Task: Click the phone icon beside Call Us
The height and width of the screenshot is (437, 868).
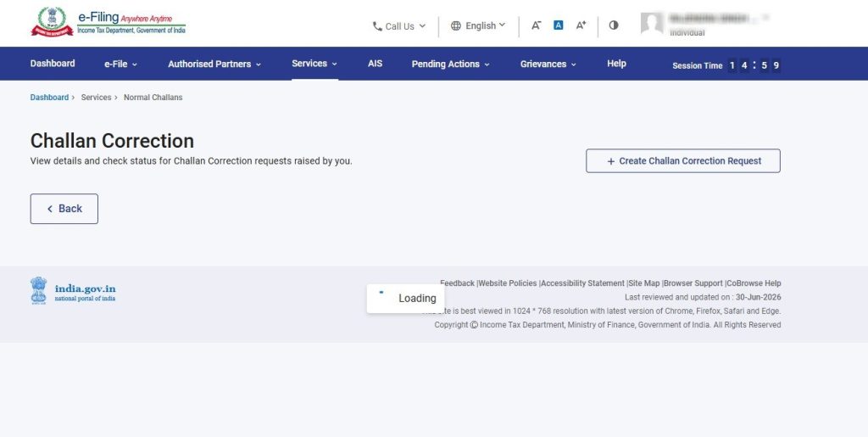Action: pos(377,26)
